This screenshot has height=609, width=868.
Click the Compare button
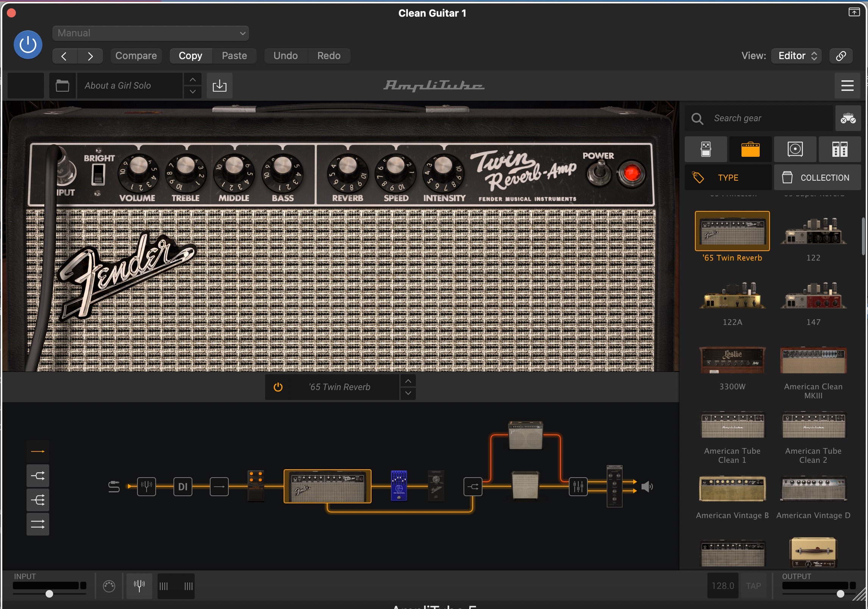pos(136,56)
